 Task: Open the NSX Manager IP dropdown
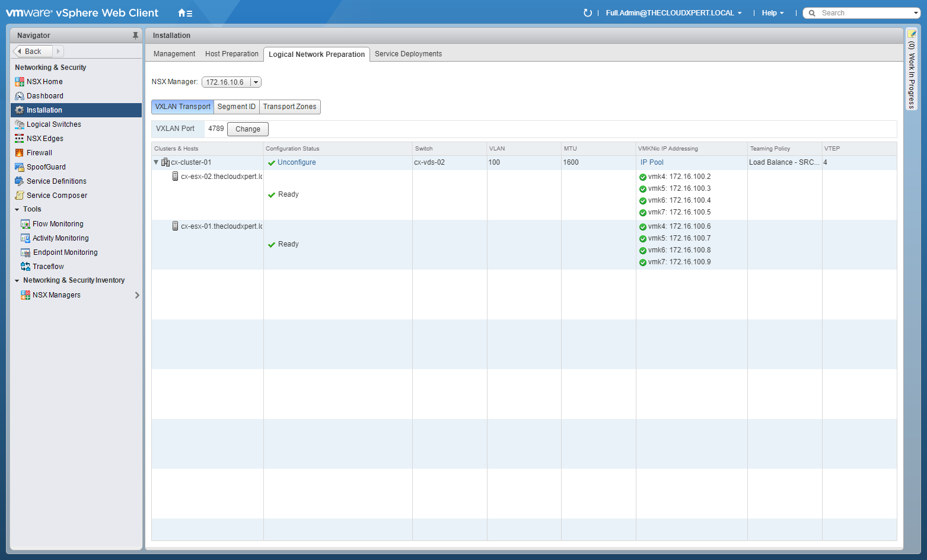coord(256,82)
